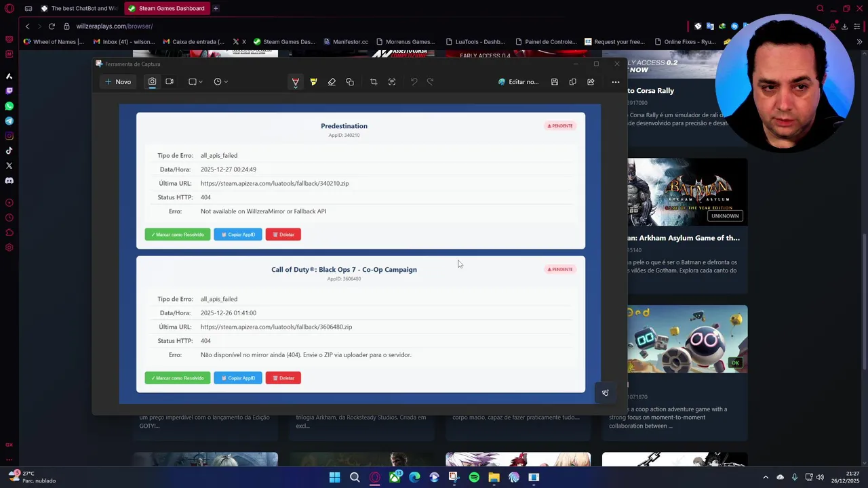The width and height of the screenshot is (868, 488).
Task: Activate the image crop tool
Action: pos(374,82)
